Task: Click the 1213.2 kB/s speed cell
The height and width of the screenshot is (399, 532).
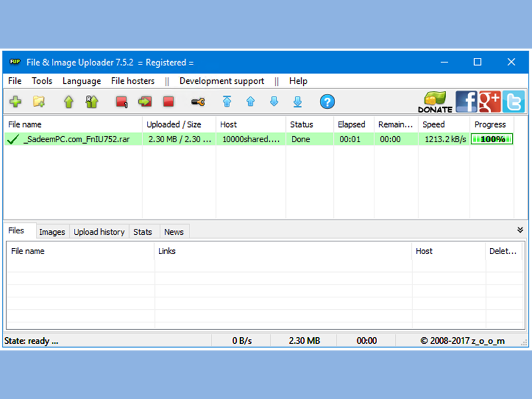Action: point(445,139)
